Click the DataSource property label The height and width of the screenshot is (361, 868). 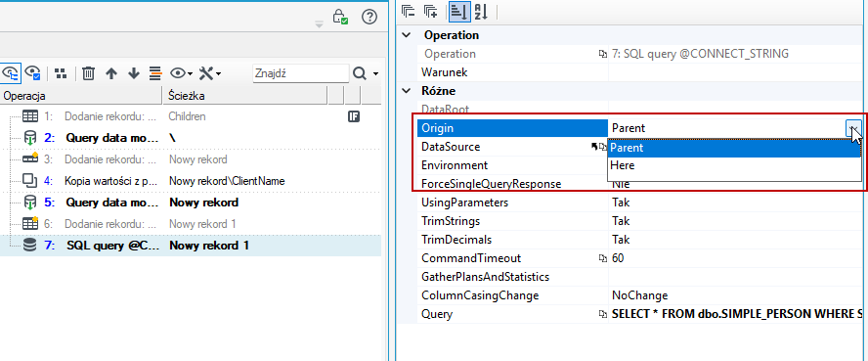[x=451, y=147]
